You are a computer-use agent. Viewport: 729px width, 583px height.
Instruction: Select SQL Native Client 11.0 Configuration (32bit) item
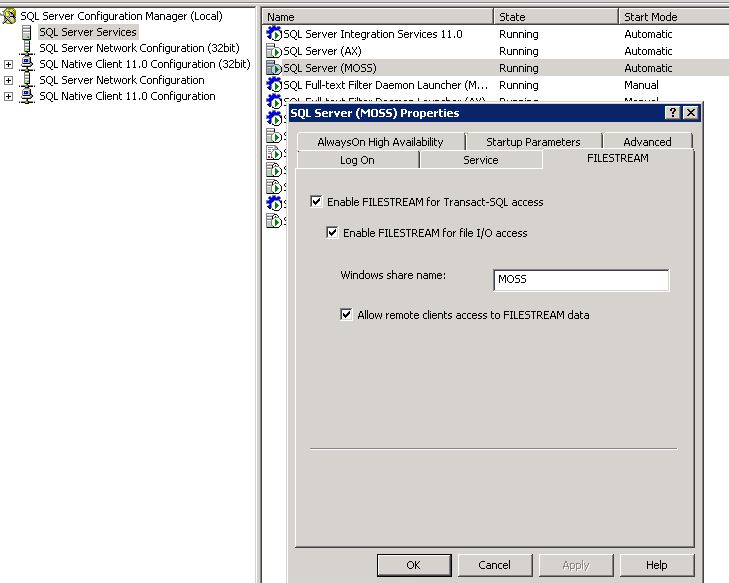145,64
